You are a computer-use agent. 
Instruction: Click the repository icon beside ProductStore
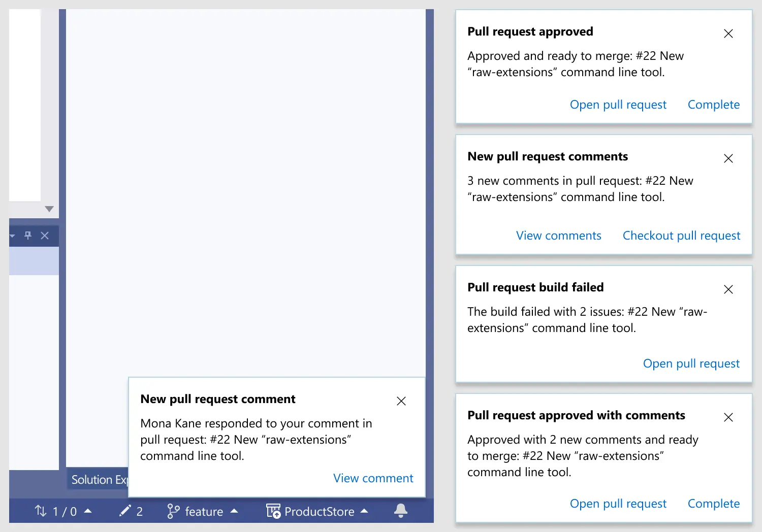[273, 511]
